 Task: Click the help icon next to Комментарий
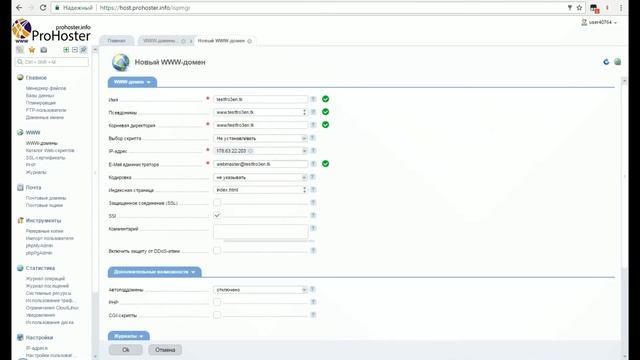(313, 229)
